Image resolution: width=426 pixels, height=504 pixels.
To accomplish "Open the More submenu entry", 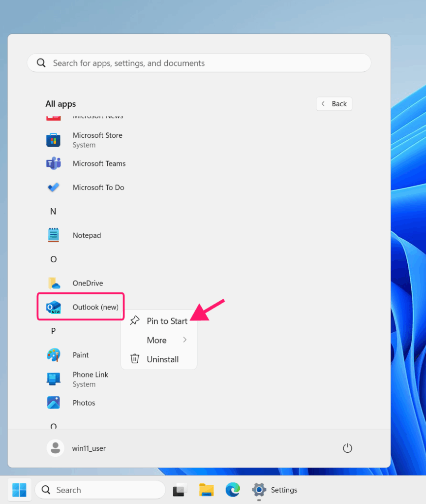I will click(x=159, y=340).
